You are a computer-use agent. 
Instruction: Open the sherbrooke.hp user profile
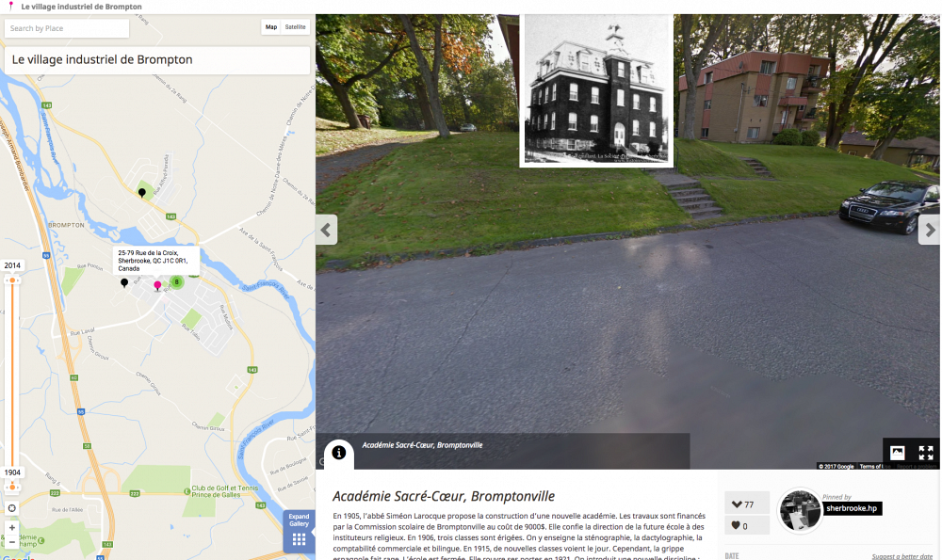tap(852, 508)
